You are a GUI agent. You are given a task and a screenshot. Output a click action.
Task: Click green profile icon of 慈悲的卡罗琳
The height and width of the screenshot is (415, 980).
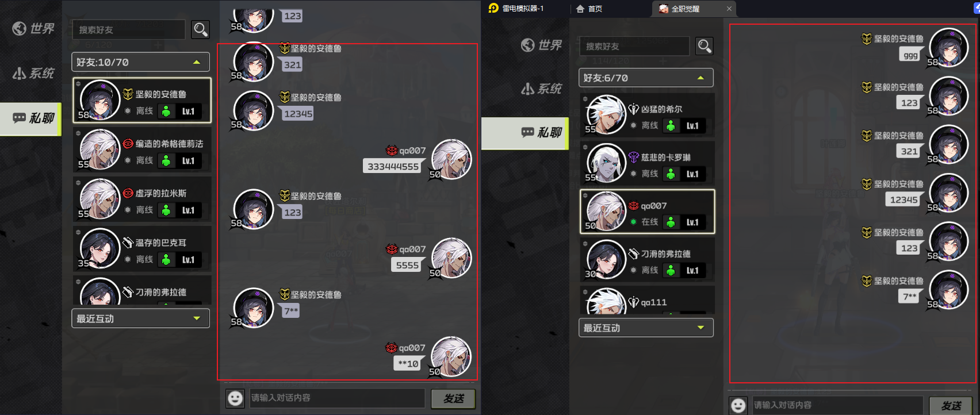pyautogui.click(x=671, y=174)
